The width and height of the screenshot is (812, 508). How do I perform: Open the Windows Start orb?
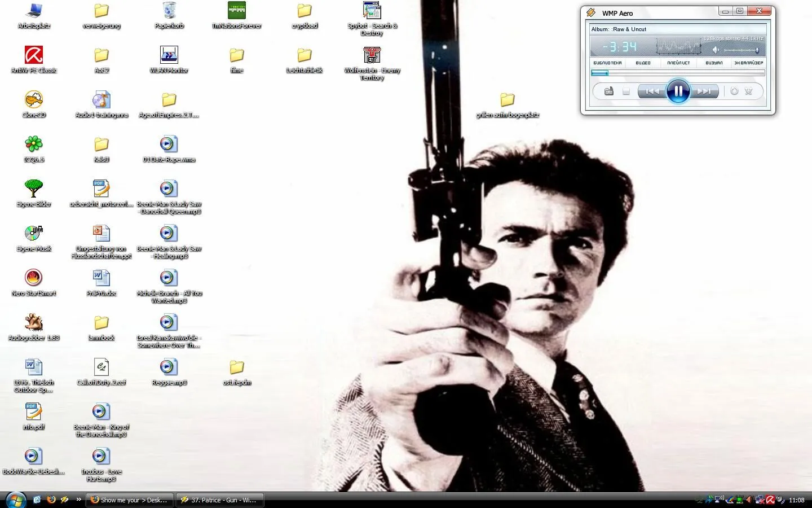tap(15, 500)
